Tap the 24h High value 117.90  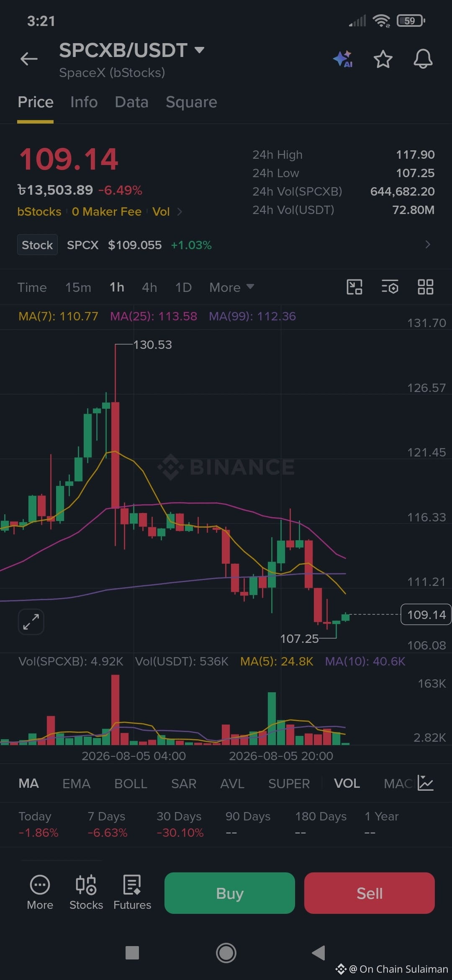pos(416,155)
